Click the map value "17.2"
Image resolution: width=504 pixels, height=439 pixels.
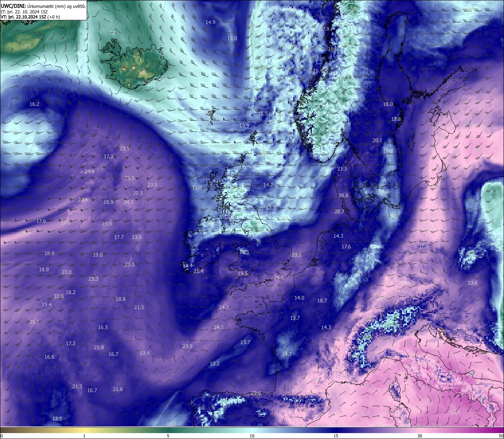click(x=70, y=343)
